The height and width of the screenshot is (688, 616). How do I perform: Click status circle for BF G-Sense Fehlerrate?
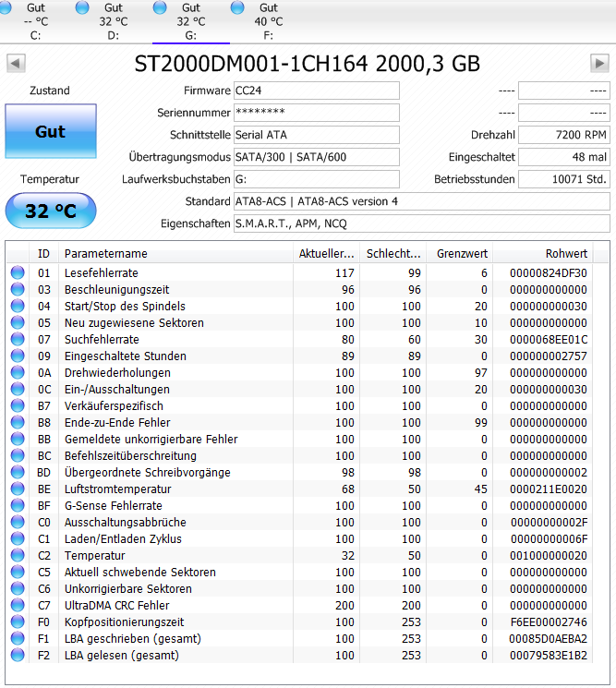coord(18,505)
